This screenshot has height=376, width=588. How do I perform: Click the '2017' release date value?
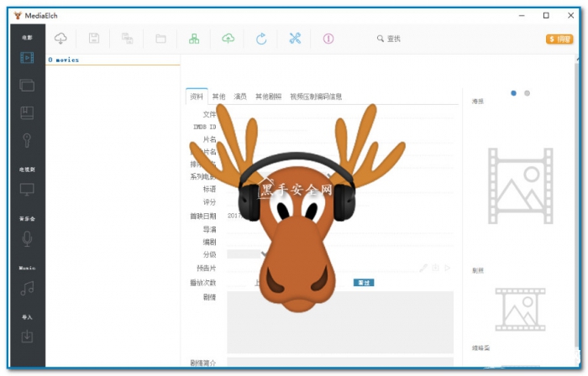(x=234, y=216)
